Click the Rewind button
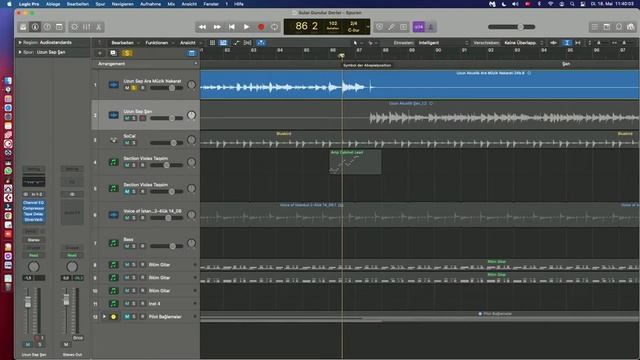This screenshot has width=640, height=360. coord(202,27)
